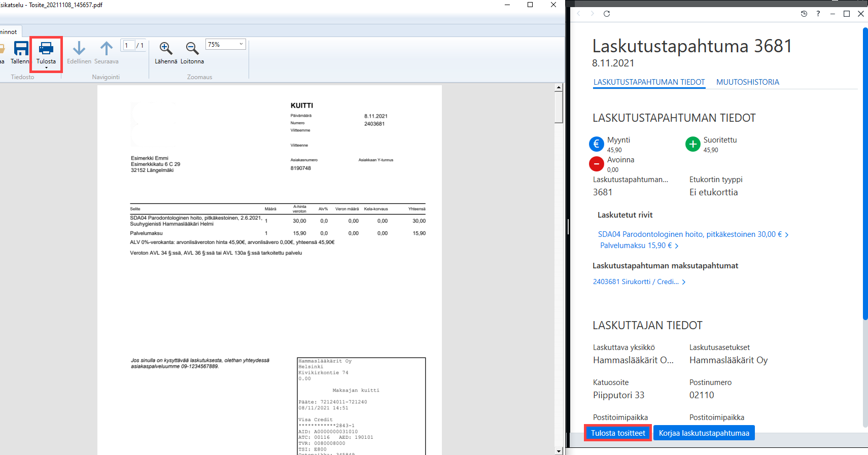Click Korjaa laskutustapahtumaa button
868x455 pixels.
[x=704, y=433]
